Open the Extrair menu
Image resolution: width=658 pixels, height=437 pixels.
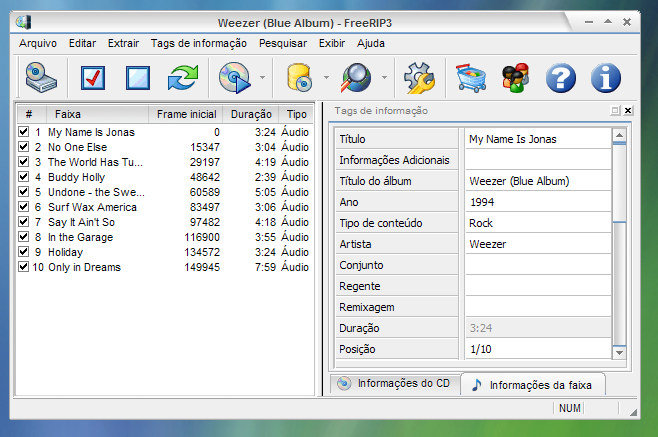point(123,43)
